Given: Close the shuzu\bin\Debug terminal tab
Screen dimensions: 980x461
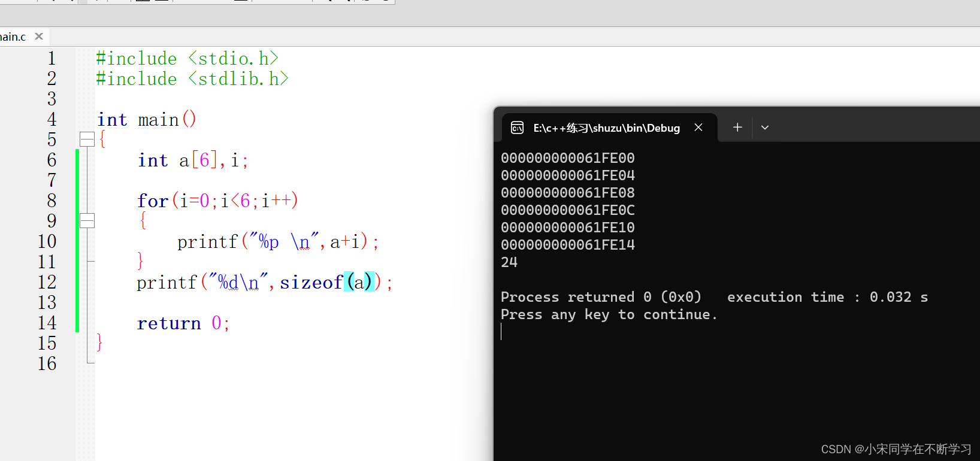Looking at the screenshot, I should [698, 128].
